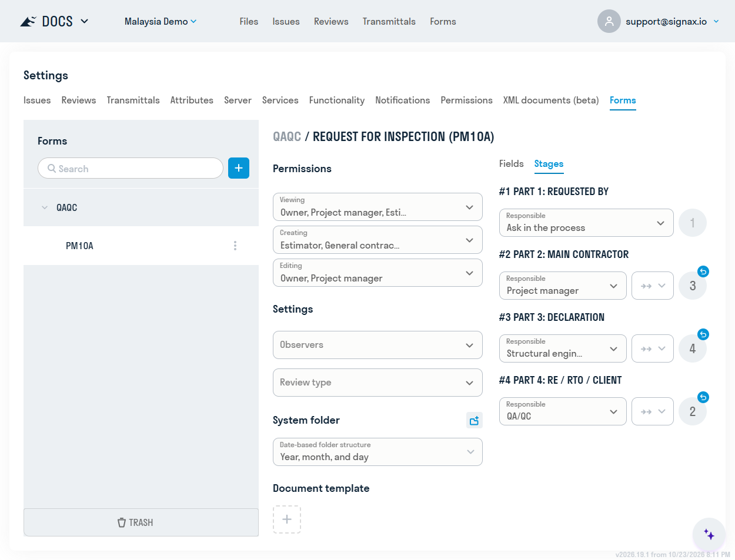Screen dimensions: 735x560
Task: Open the Editing permissions dropdown
Action: [x=377, y=273]
